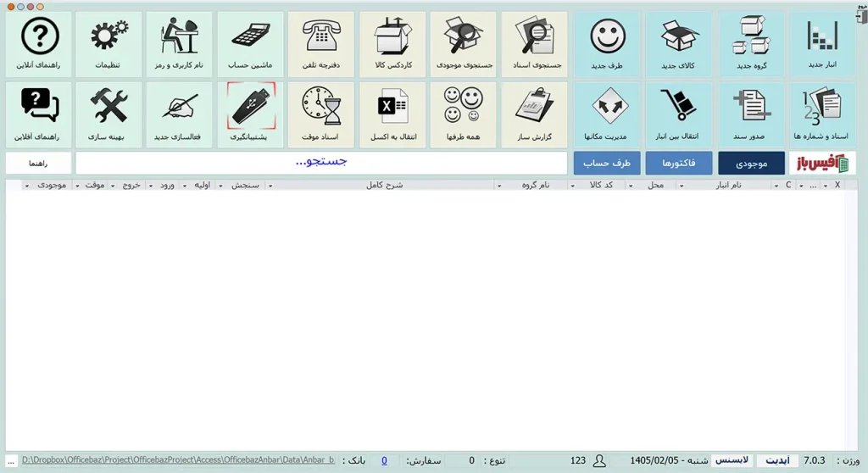Click the Export to Excel (انتقال به اکسل) icon
The image size is (868, 473).
point(392,114)
